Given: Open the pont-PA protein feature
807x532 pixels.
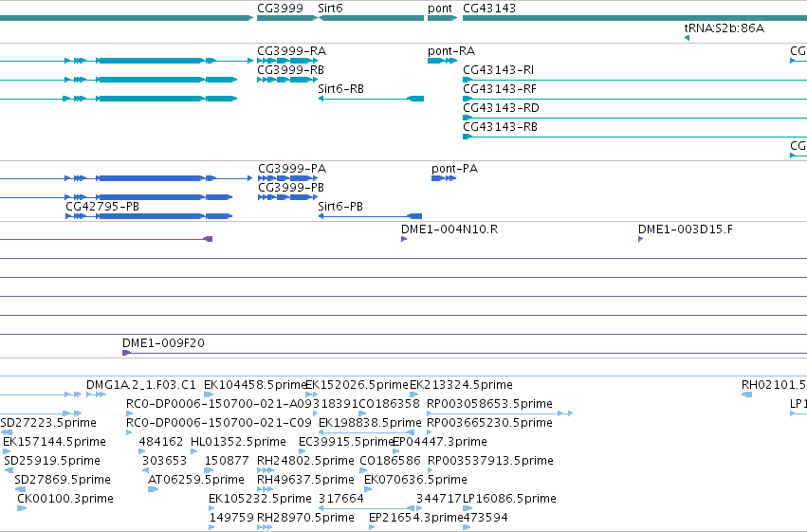Looking at the screenshot, I should (454, 169).
